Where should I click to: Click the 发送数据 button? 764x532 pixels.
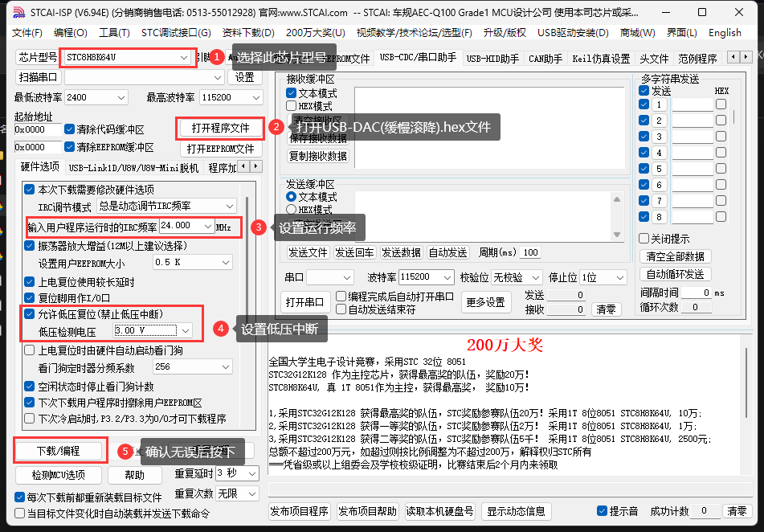click(402, 252)
